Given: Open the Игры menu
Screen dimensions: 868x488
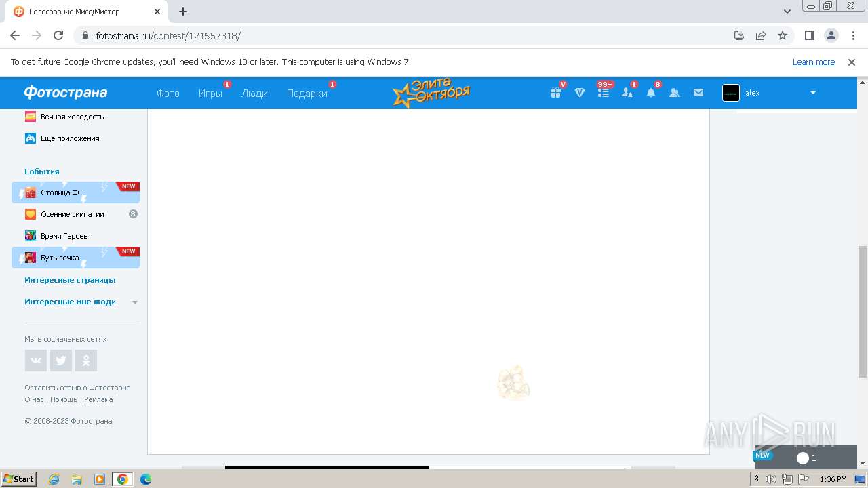Looking at the screenshot, I should (x=210, y=94).
